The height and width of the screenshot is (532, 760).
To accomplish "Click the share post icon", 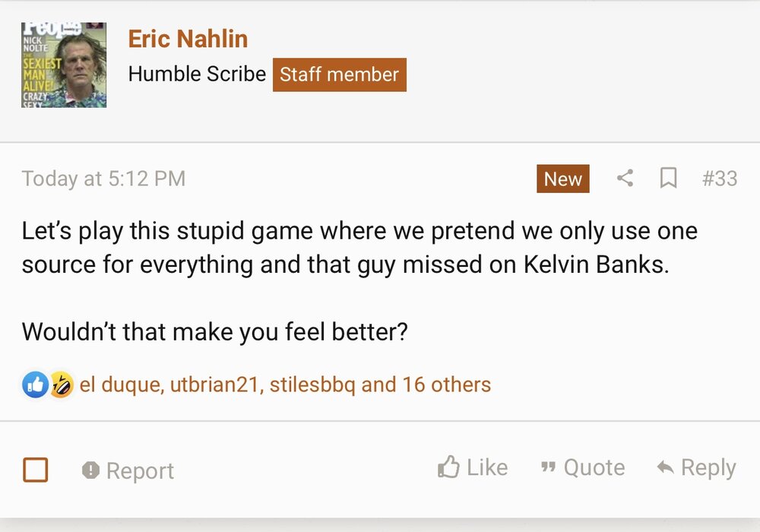I will pos(625,179).
